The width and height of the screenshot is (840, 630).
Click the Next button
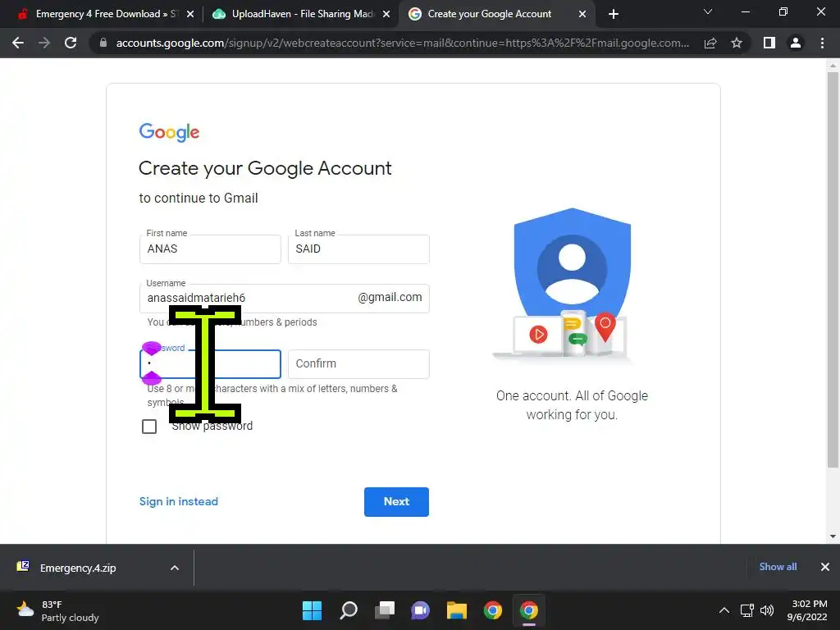(x=396, y=502)
